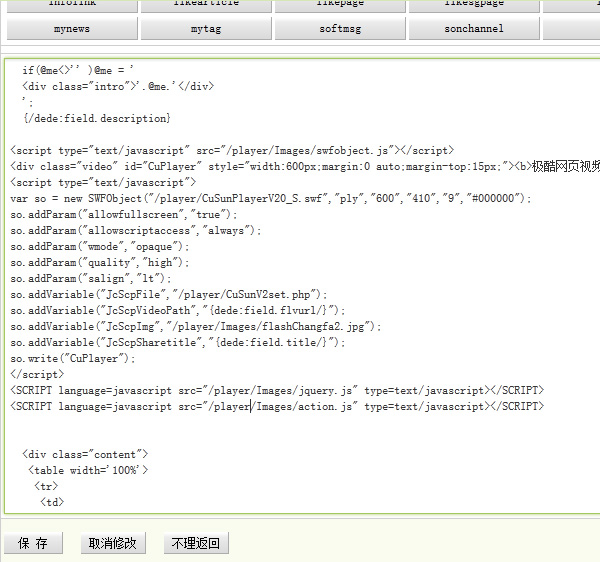Click the 'var so = new SWFObject' line

tap(271, 198)
